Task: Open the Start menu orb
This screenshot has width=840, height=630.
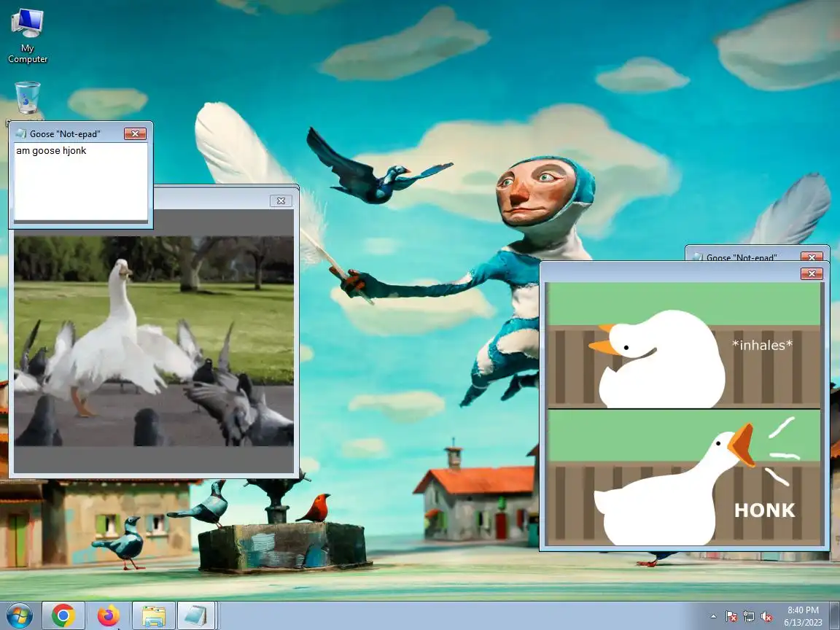Action: pyautogui.click(x=19, y=616)
